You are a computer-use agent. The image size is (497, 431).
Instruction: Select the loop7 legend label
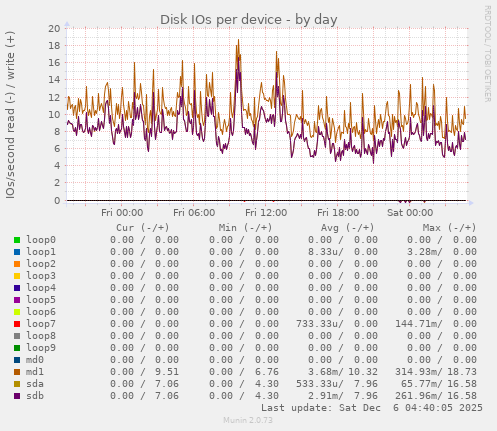tap(41, 324)
